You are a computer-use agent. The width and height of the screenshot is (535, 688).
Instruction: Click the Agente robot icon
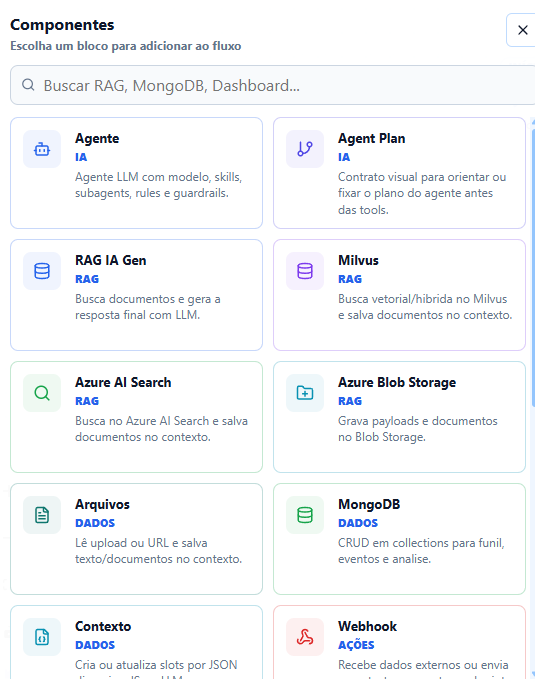click(42, 149)
